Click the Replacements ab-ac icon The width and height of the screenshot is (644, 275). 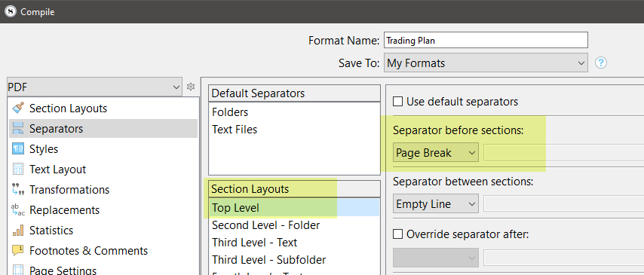[18, 209]
